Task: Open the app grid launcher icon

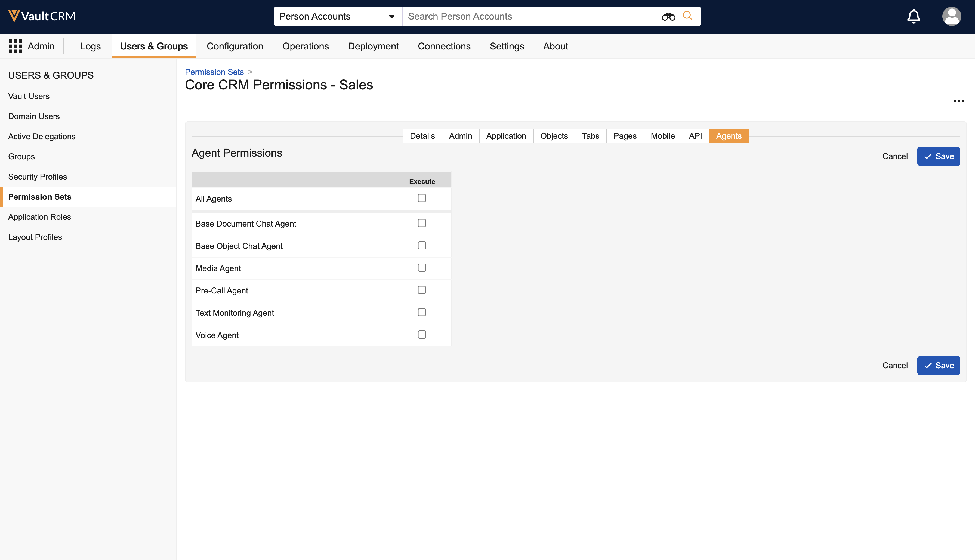Action: click(x=16, y=46)
